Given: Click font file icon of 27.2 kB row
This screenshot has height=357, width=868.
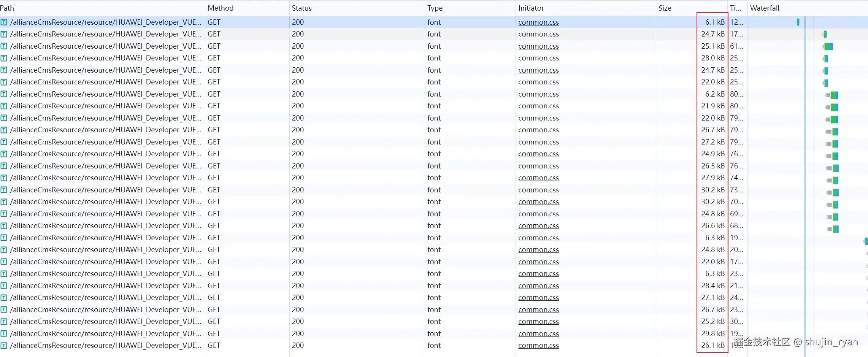Looking at the screenshot, I should 4,142.
